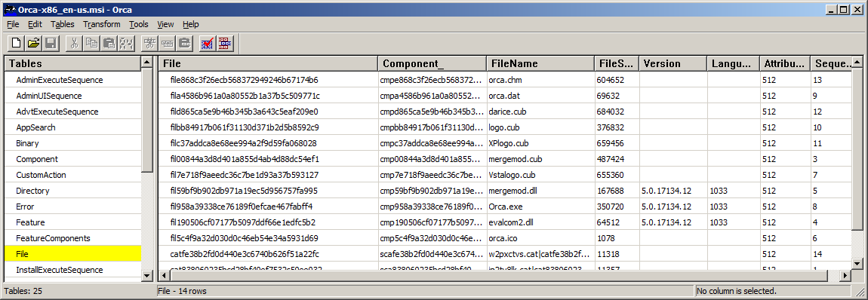
Task: Open the Transform menu
Action: pos(102,24)
